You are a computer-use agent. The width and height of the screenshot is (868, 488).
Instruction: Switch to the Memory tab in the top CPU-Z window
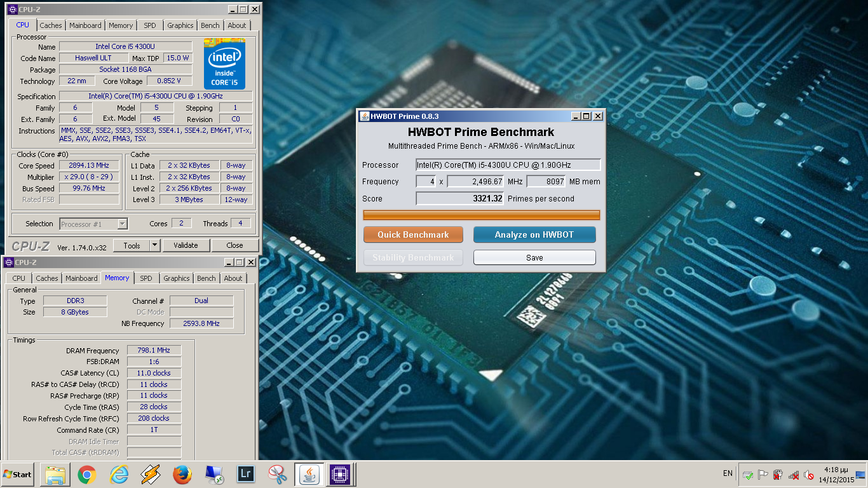coord(121,25)
